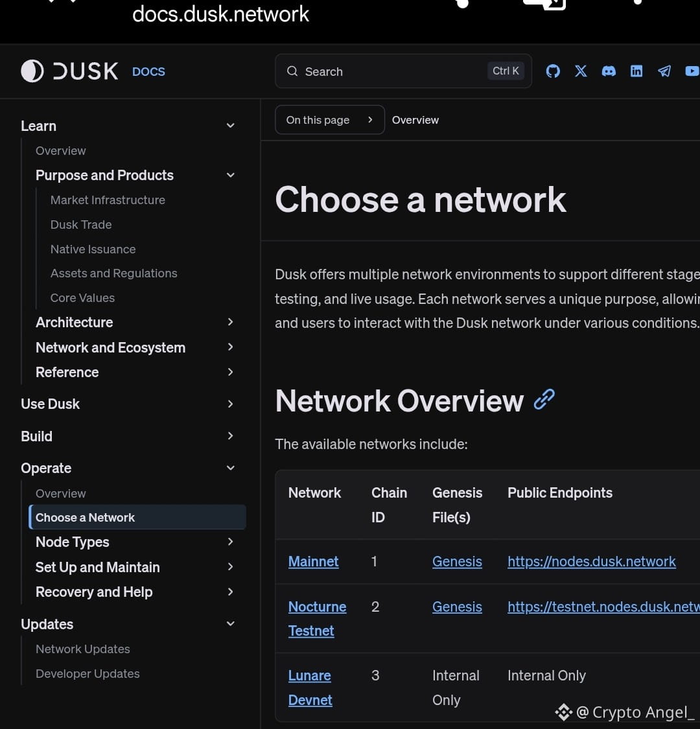Copy the Network Overview anchor link icon

[x=544, y=400]
